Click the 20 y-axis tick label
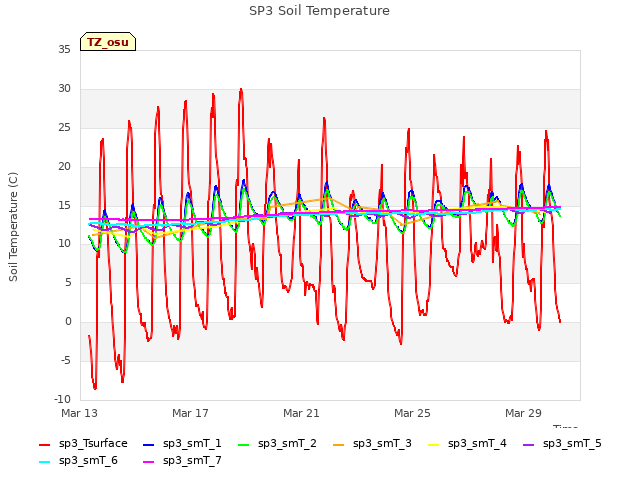This screenshot has height=480, width=640. point(64,166)
